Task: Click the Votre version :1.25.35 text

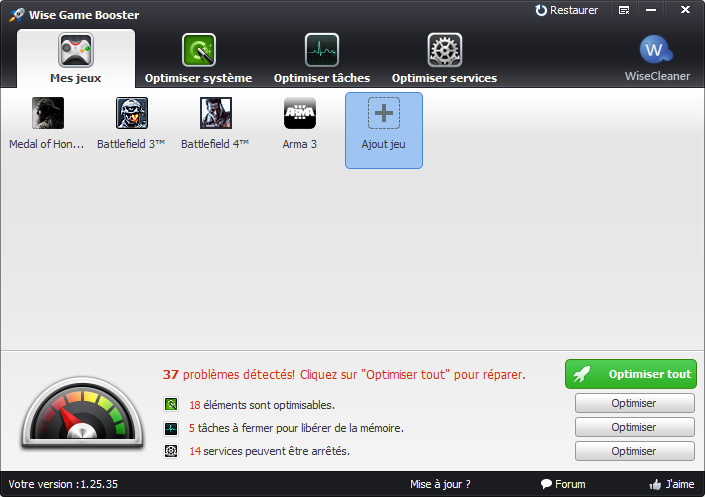Action: click(x=63, y=484)
